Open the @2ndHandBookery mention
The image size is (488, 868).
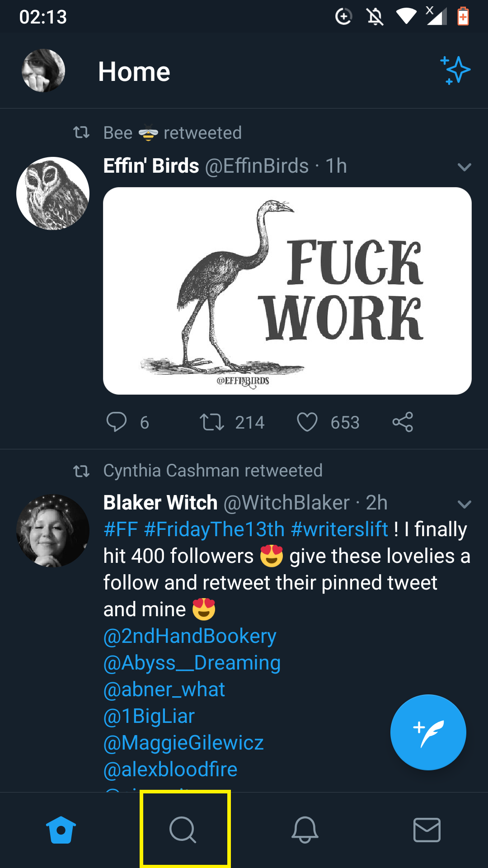pyautogui.click(x=190, y=636)
